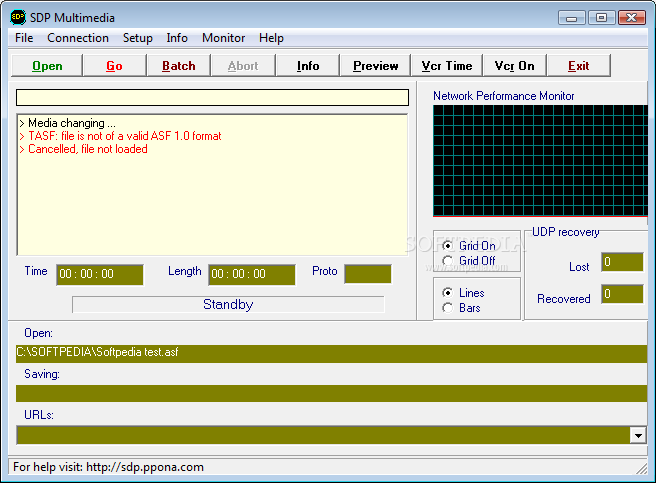The height and width of the screenshot is (483, 656).
Task: Click the Preview button
Action: coord(375,66)
